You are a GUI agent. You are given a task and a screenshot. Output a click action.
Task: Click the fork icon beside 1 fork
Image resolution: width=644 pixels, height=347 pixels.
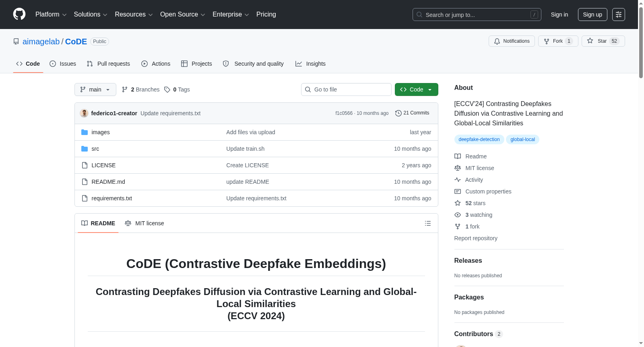tap(458, 226)
